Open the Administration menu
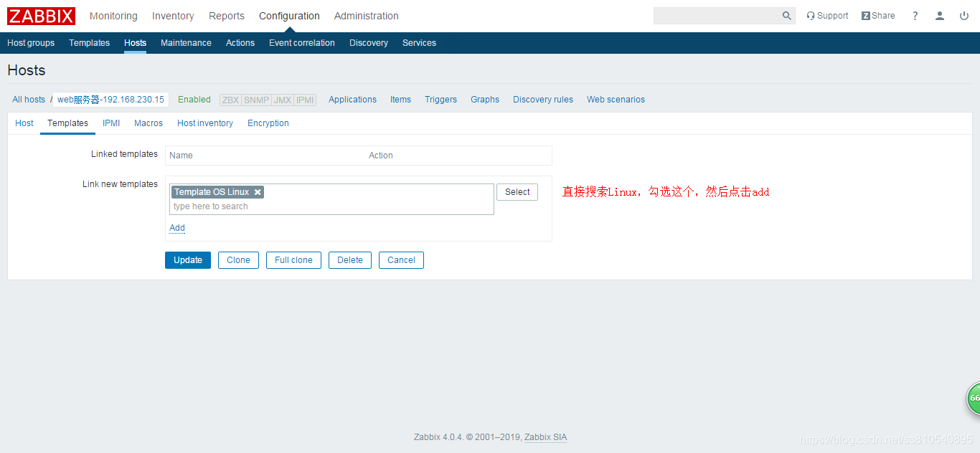The width and height of the screenshot is (980, 453). 367,16
